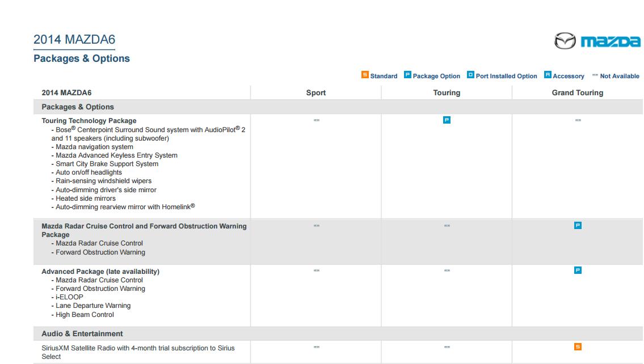Click the gray Packages & Options section row

click(78, 107)
